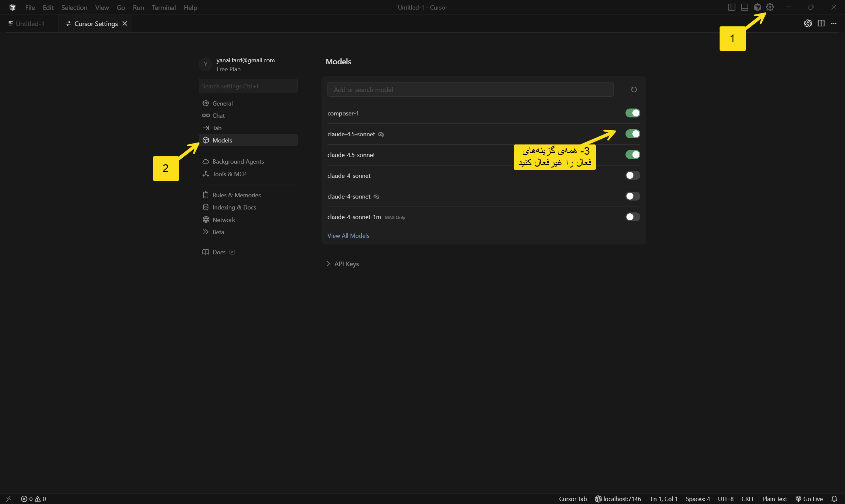
Task: Click the yanal.fard@gmail.com account text
Action: (246, 60)
